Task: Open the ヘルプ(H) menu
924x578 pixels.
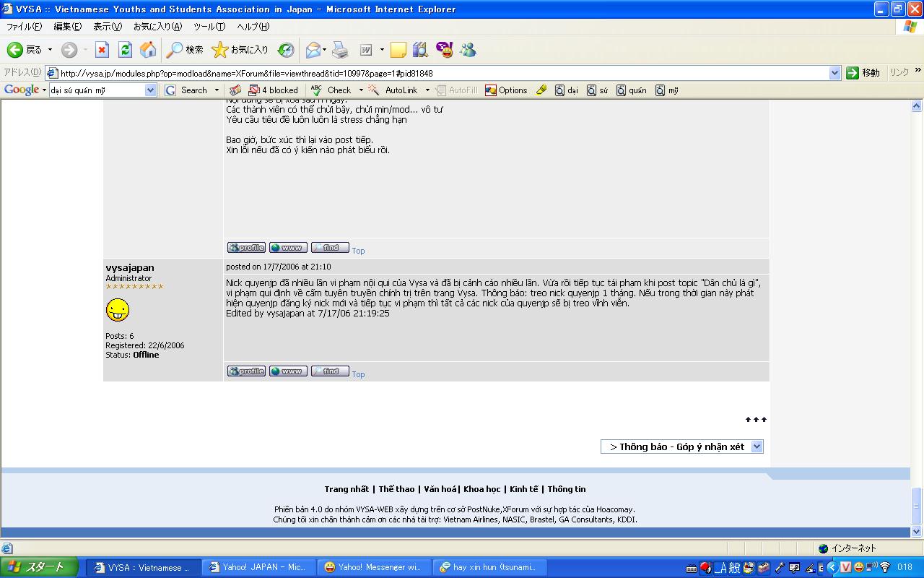Action: (x=253, y=27)
